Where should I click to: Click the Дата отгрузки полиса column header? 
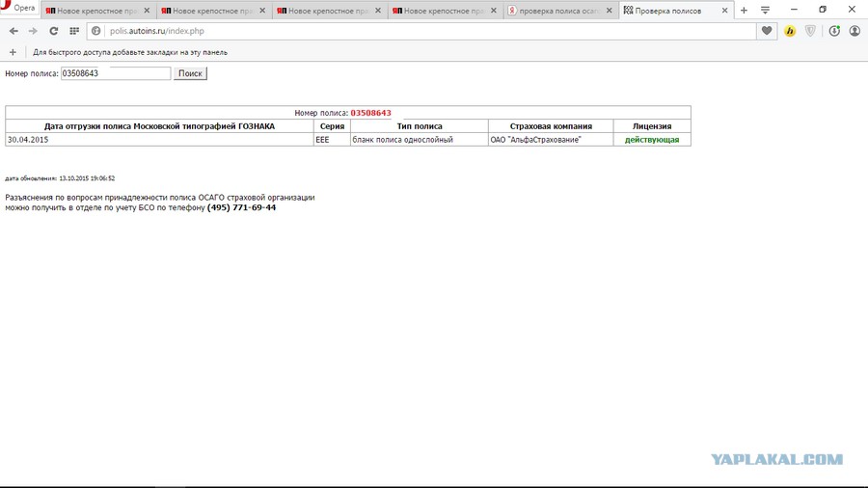pos(159,126)
